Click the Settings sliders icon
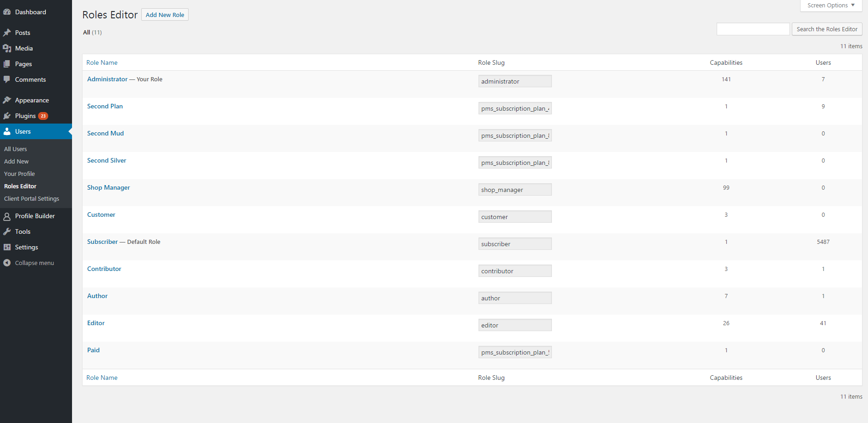 point(7,247)
